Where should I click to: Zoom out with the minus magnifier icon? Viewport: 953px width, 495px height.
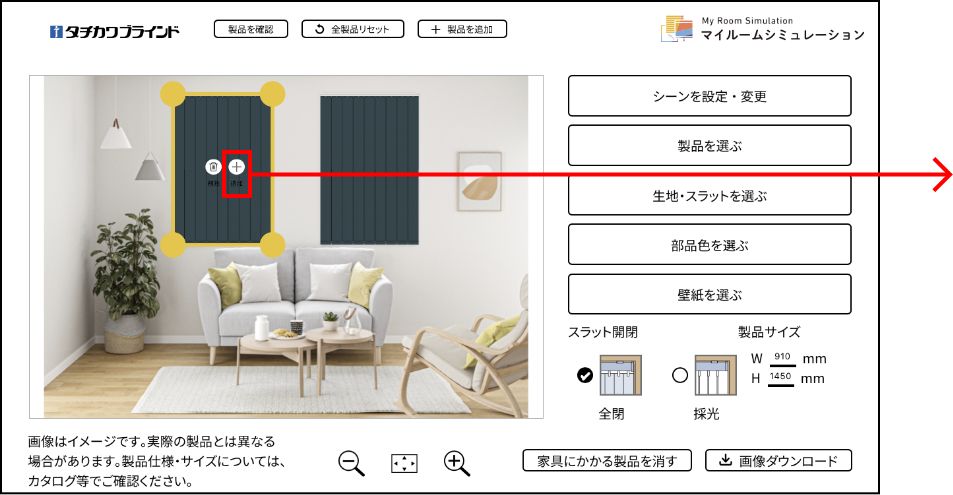351,463
